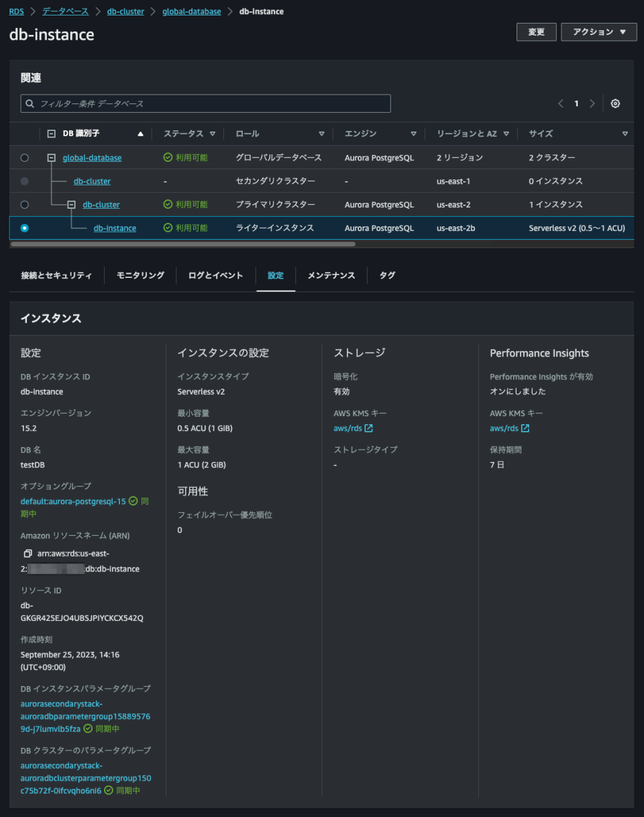
Task: Click the 変更 button
Action: (x=536, y=32)
